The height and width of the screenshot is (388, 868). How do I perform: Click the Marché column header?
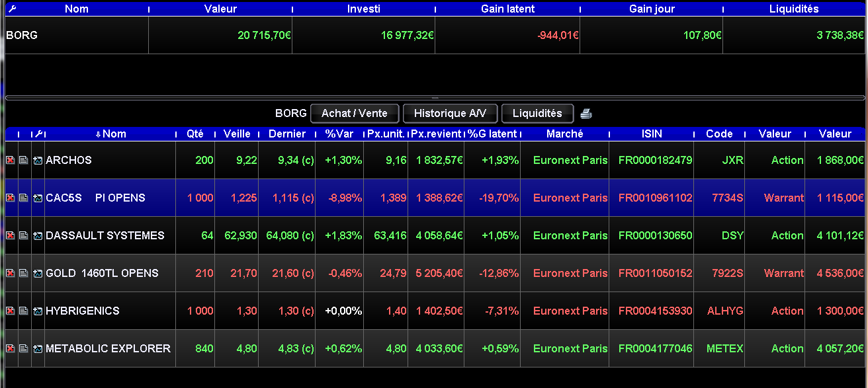click(x=565, y=134)
